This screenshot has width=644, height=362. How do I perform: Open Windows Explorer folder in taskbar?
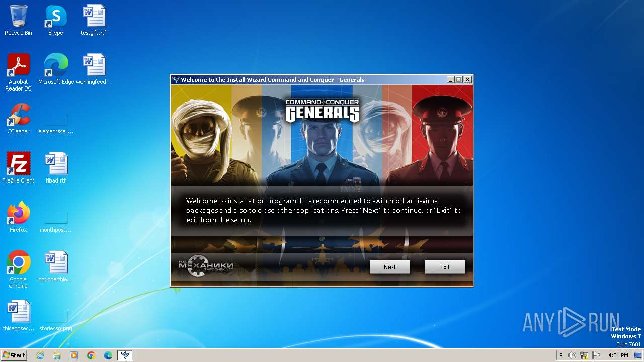click(x=57, y=355)
